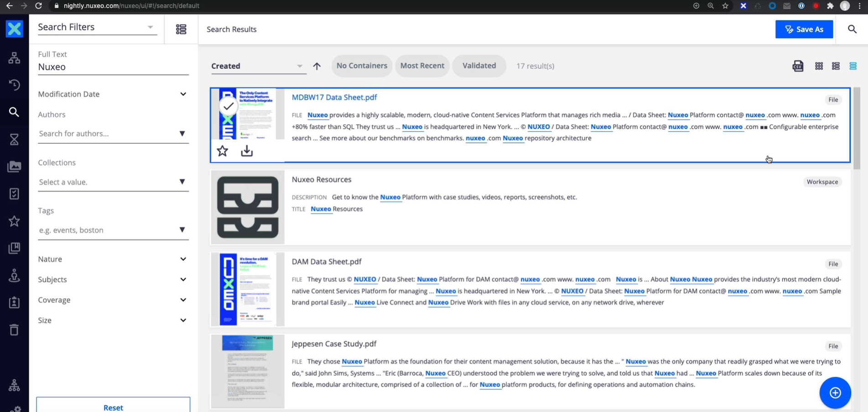Open the Favorites star in left sidebar
Screen dimensions: 868x412
click(x=14, y=221)
